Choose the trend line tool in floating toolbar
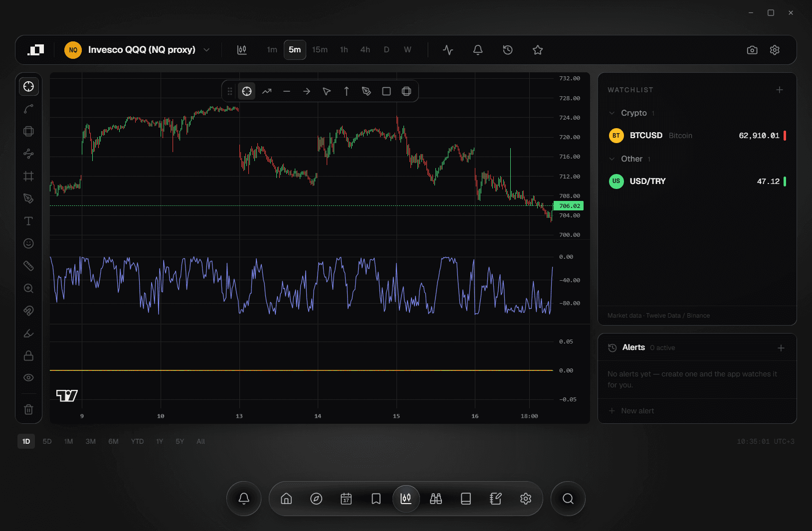 [x=267, y=91]
